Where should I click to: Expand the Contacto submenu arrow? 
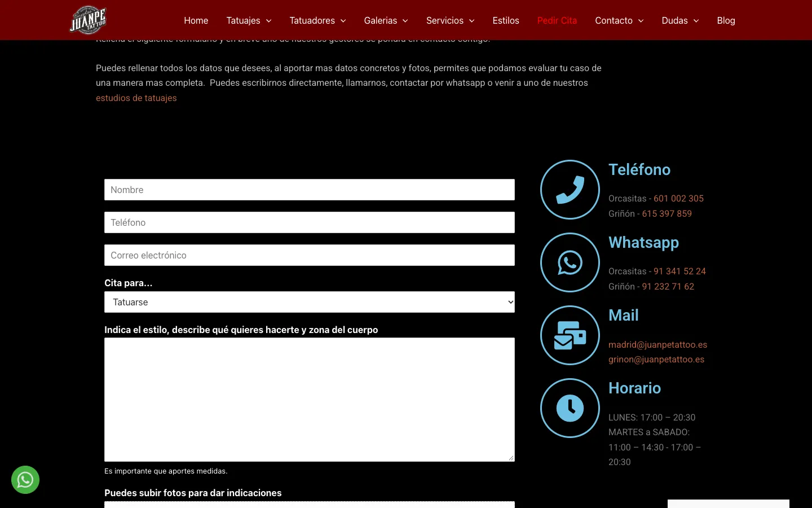641,21
